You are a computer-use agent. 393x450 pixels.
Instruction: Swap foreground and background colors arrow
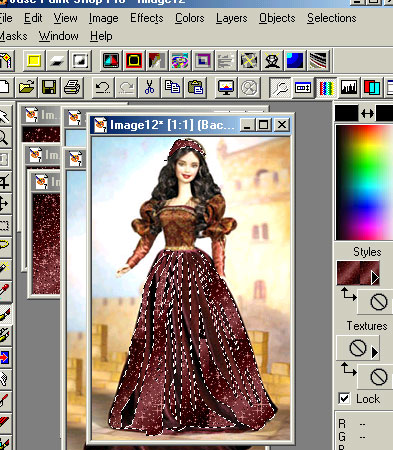coord(367,114)
